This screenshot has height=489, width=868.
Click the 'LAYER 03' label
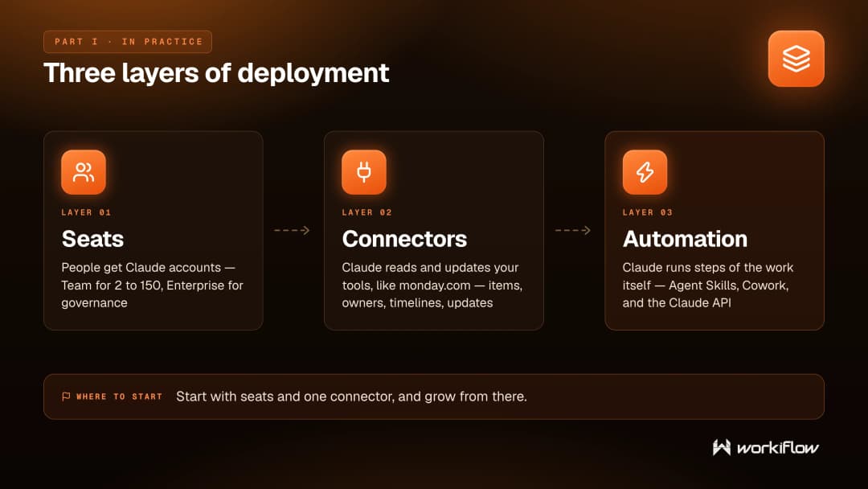[648, 212]
